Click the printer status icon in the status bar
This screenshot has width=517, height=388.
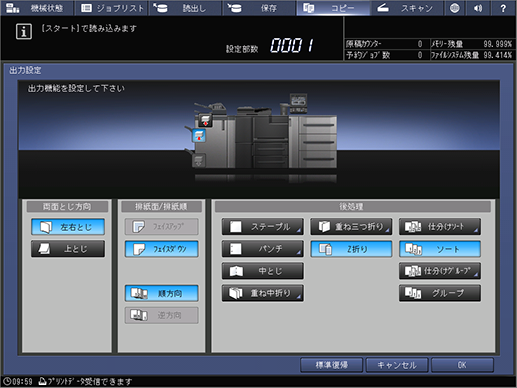[42, 381]
